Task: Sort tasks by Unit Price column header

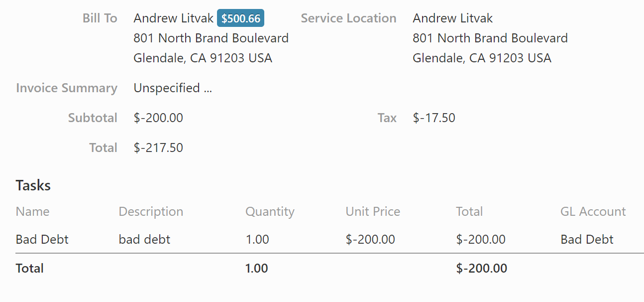Action: point(373,212)
